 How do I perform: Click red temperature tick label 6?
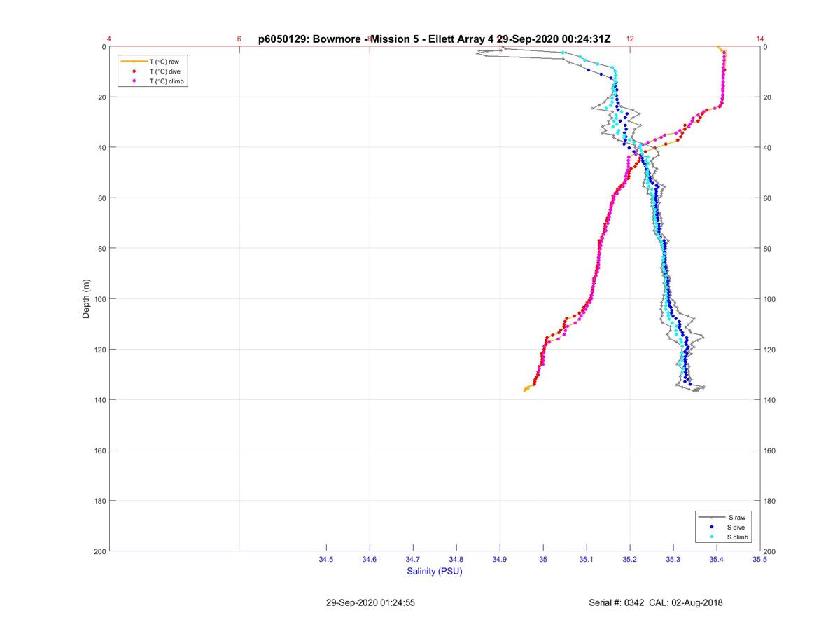tap(239, 39)
